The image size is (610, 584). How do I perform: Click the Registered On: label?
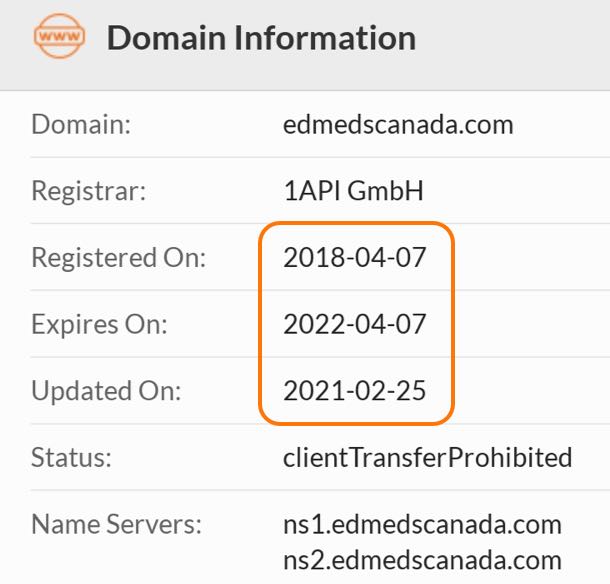119,258
